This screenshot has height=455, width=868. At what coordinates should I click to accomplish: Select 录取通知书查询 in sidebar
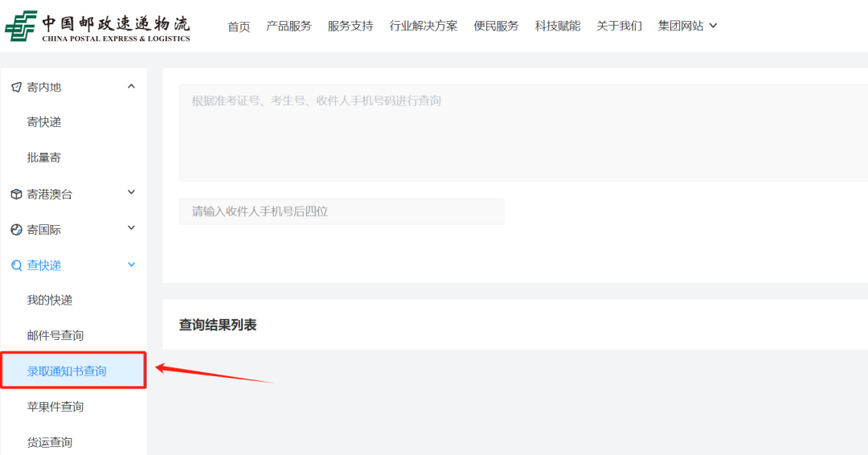74,371
